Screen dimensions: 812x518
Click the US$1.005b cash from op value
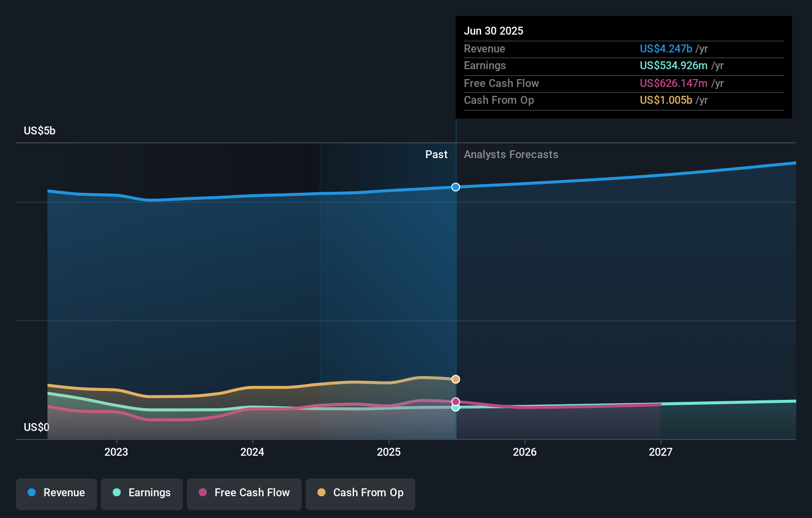[666, 100]
